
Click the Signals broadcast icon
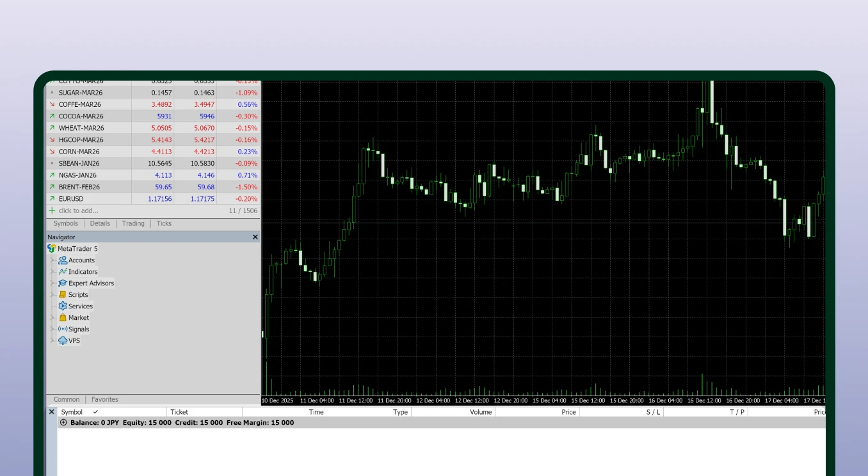[x=62, y=329]
